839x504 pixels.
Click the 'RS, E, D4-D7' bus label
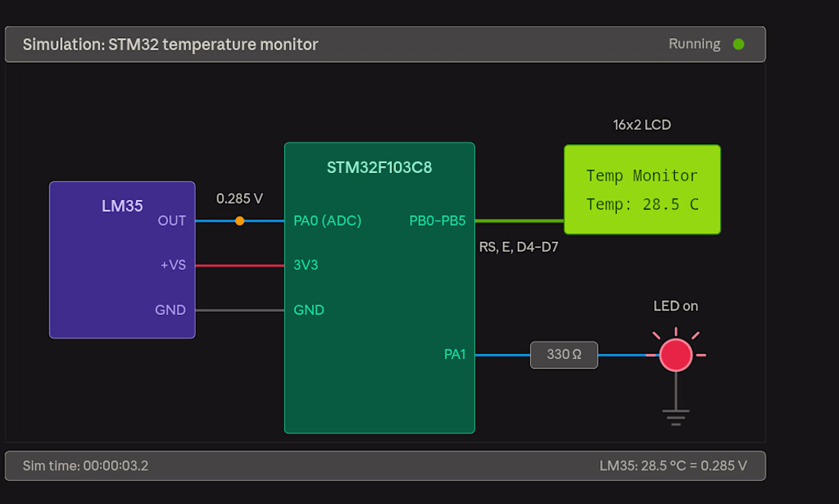click(x=519, y=247)
